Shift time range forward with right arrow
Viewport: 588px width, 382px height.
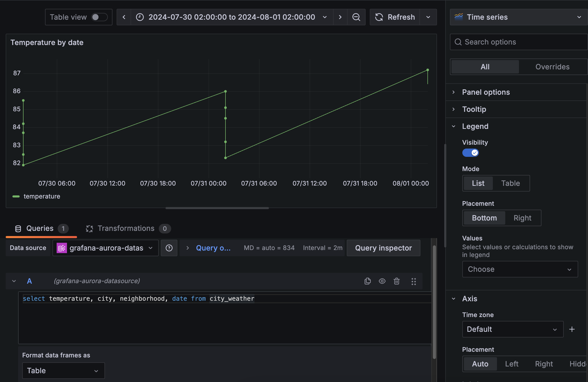[340, 17]
